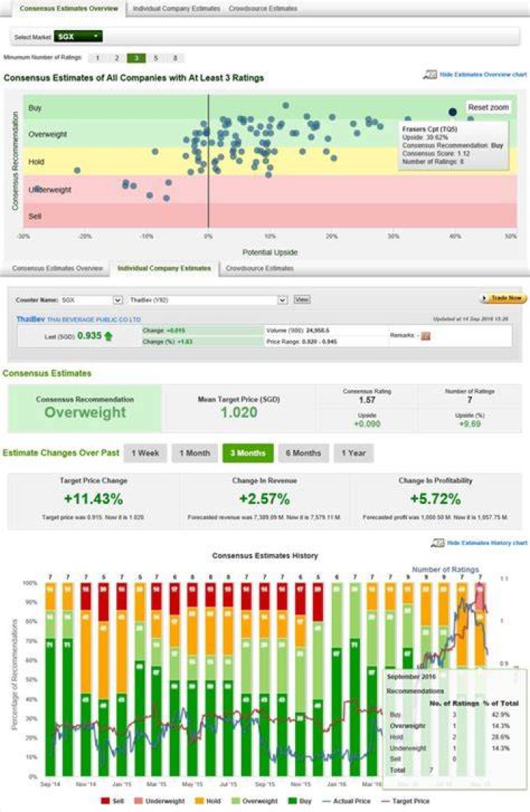Set minimum number of ratings to 5
This screenshot has height=812, width=530.
point(155,58)
